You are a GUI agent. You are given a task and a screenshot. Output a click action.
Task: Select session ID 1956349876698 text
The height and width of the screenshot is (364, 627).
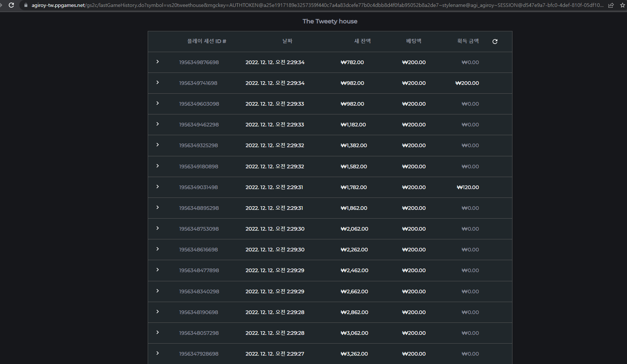(x=199, y=62)
